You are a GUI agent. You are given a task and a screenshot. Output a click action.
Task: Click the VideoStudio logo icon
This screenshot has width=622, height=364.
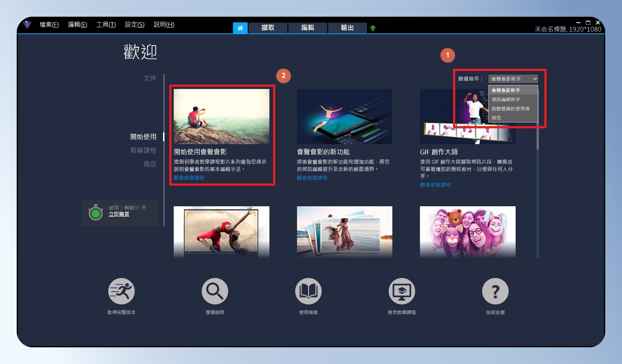pos(27,25)
